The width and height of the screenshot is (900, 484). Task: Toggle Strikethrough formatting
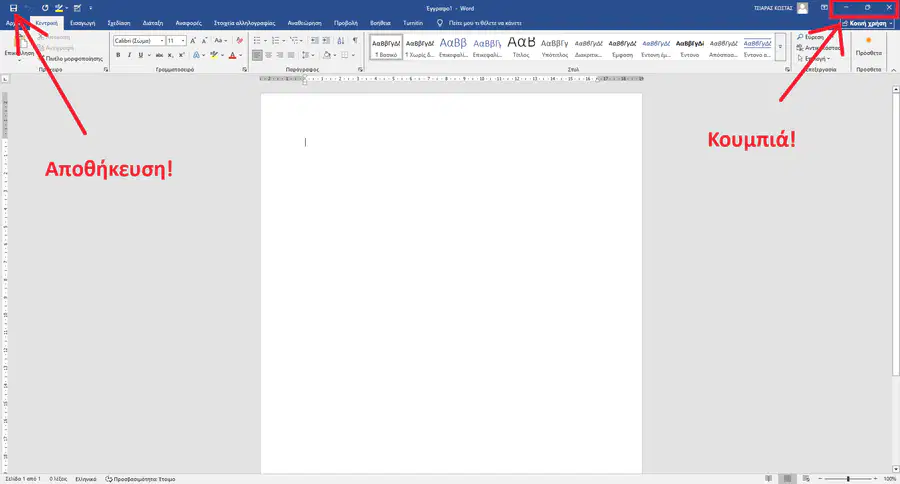point(159,55)
